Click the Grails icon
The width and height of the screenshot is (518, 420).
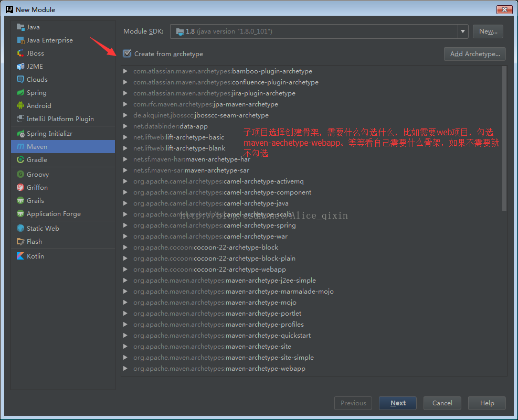pos(20,201)
